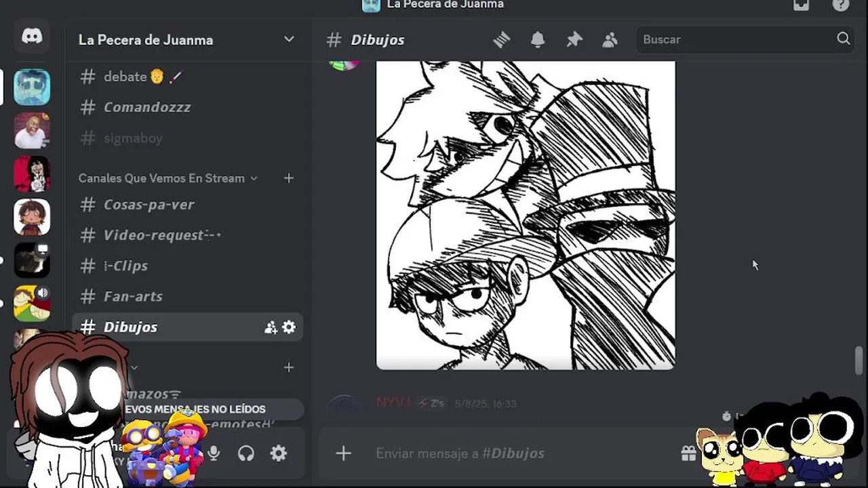
Task: Click the NYVJ username in message
Action: tap(393, 403)
